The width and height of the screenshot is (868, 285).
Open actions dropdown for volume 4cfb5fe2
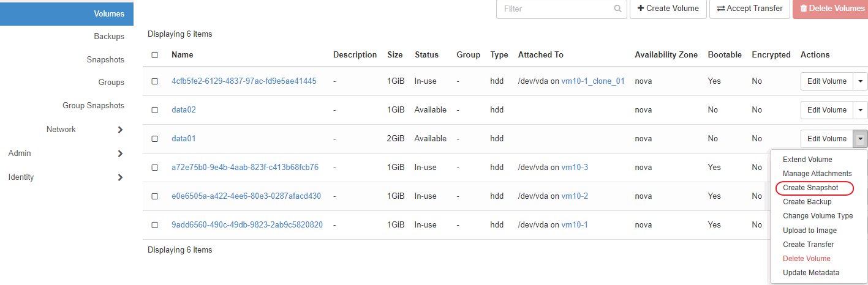861,81
